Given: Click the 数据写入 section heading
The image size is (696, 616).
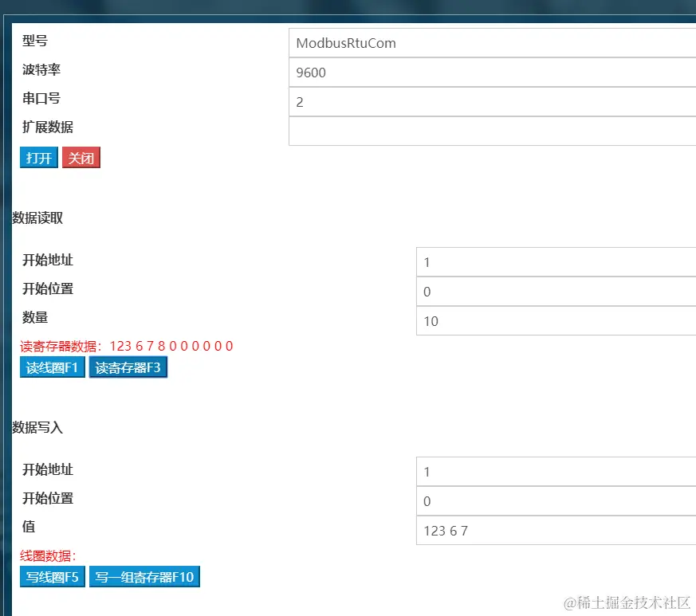Looking at the screenshot, I should click(x=37, y=427).
